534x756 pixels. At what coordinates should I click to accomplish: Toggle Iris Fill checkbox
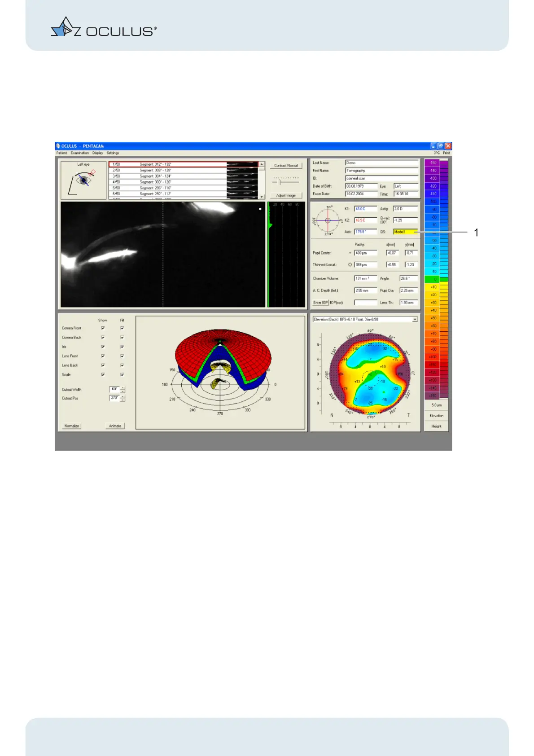tap(122, 347)
